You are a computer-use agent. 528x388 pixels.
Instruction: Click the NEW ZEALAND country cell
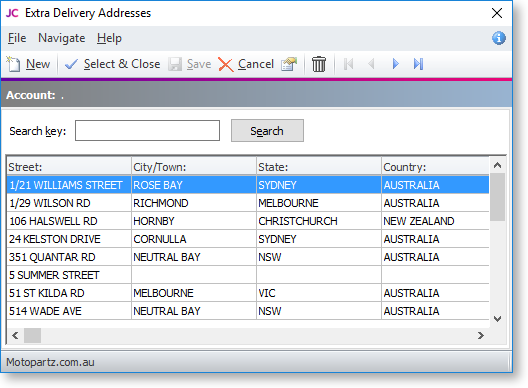pos(435,221)
